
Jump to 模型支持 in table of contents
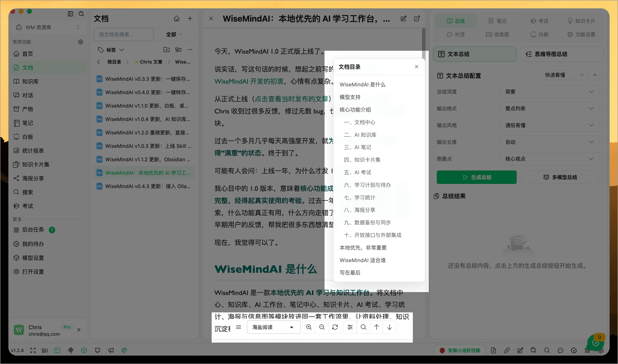click(x=350, y=97)
